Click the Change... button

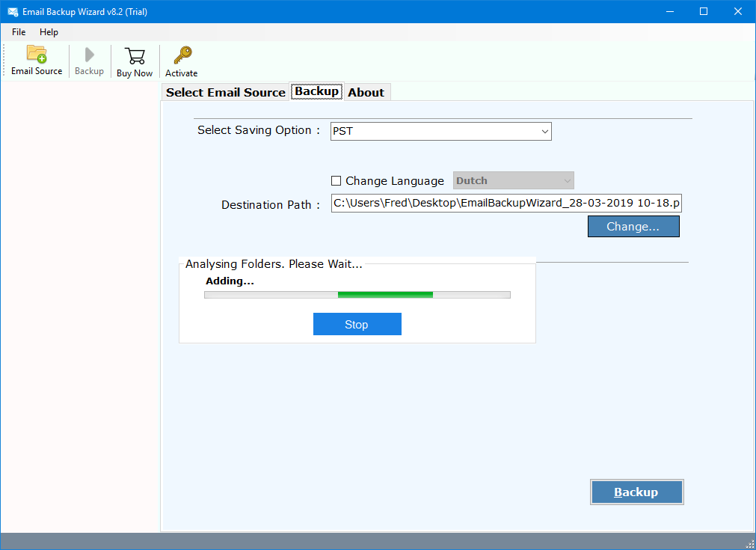point(633,226)
